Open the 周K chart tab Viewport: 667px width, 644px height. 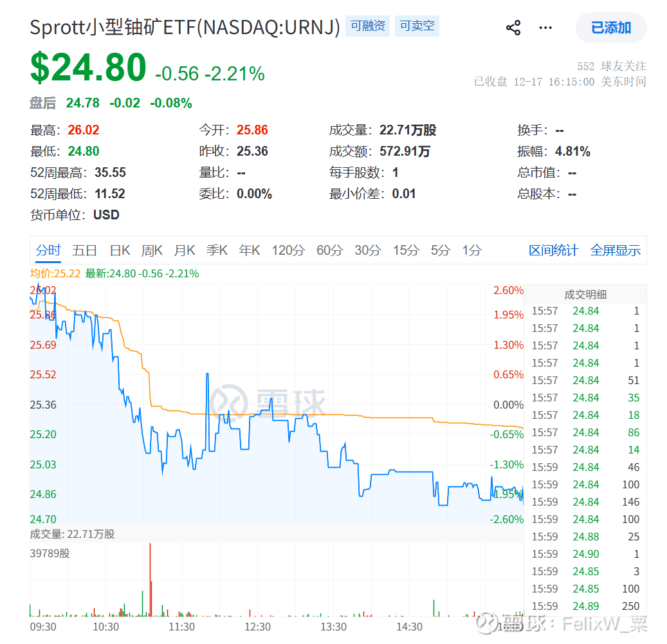pos(152,250)
